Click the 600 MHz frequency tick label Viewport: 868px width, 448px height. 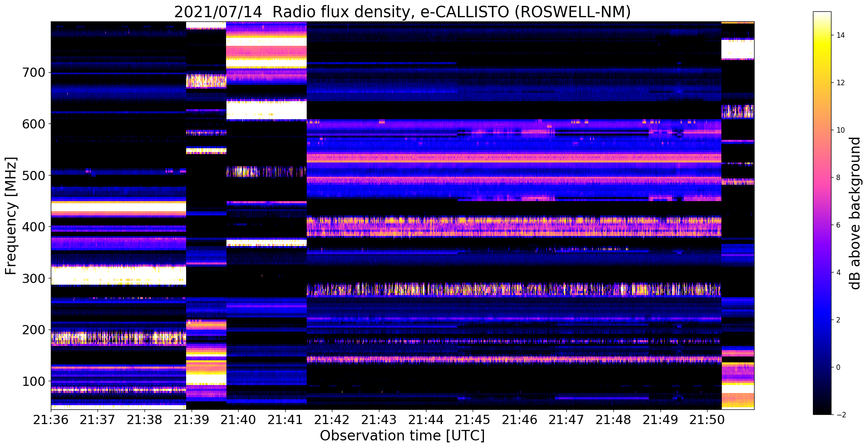point(33,124)
